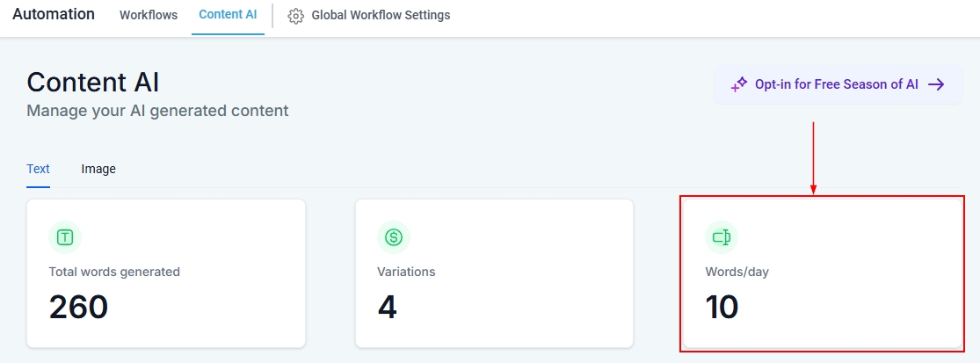Click the Variations count of 4
The width and height of the screenshot is (980, 363).
tap(387, 307)
